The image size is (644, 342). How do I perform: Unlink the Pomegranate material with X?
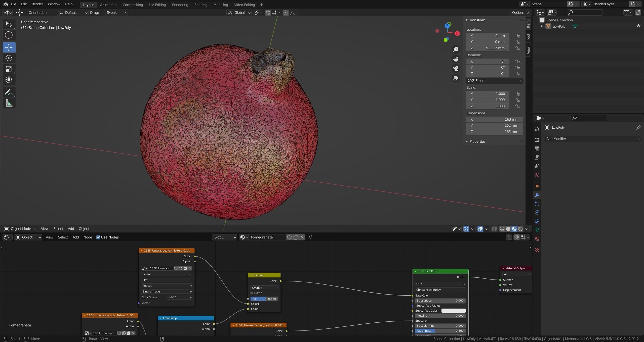pos(302,237)
